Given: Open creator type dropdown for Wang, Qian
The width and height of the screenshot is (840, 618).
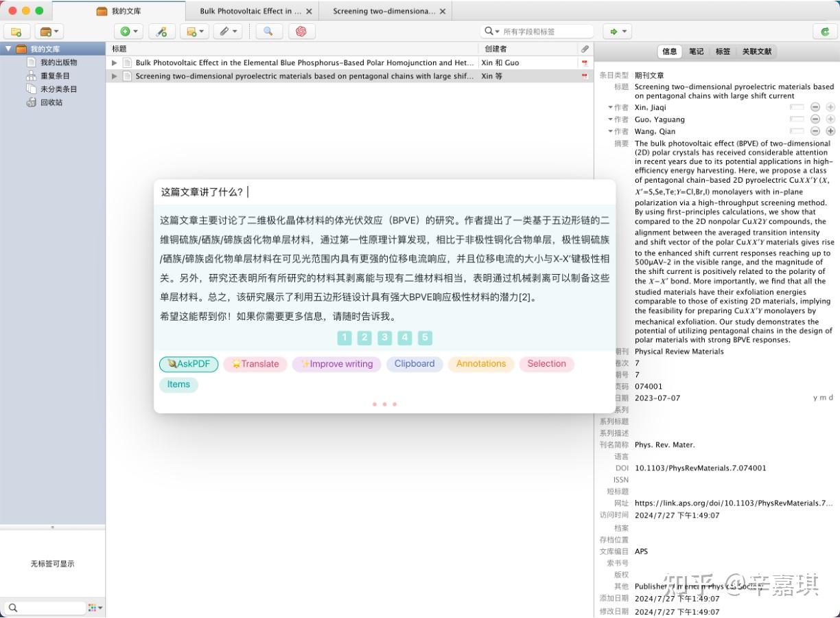Looking at the screenshot, I should click(x=618, y=131).
